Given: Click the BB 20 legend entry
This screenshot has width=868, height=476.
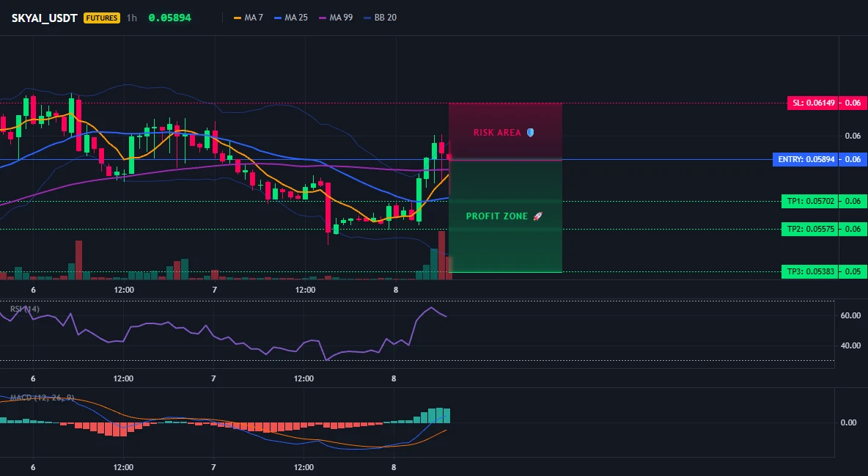Looking at the screenshot, I should click(x=380, y=18).
